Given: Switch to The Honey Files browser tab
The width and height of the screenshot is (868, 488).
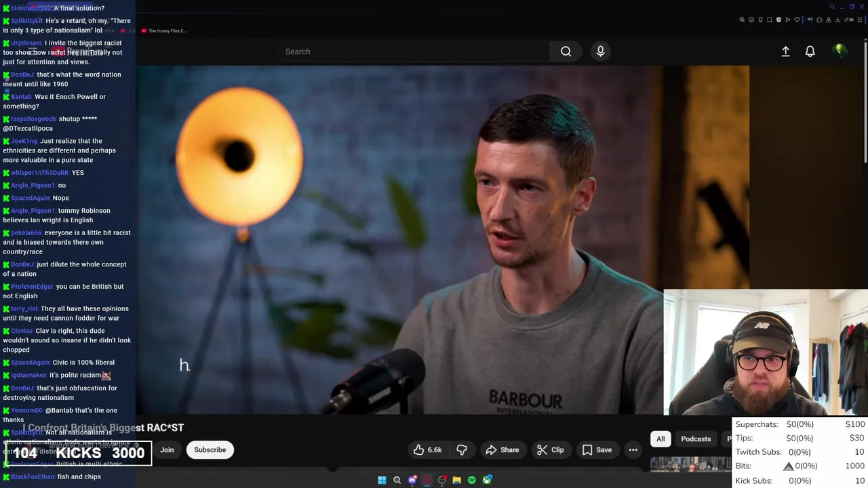Looking at the screenshot, I should pyautogui.click(x=164, y=30).
